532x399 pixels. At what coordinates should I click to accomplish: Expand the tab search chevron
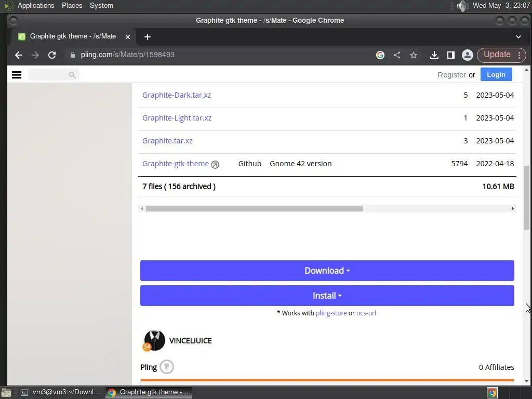point(518,37)
